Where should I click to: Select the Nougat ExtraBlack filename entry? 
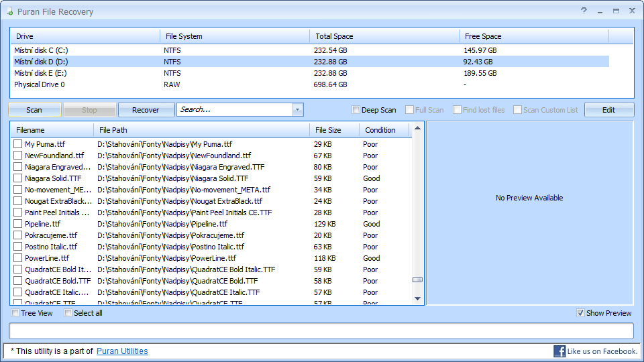[x=58, y=201]
